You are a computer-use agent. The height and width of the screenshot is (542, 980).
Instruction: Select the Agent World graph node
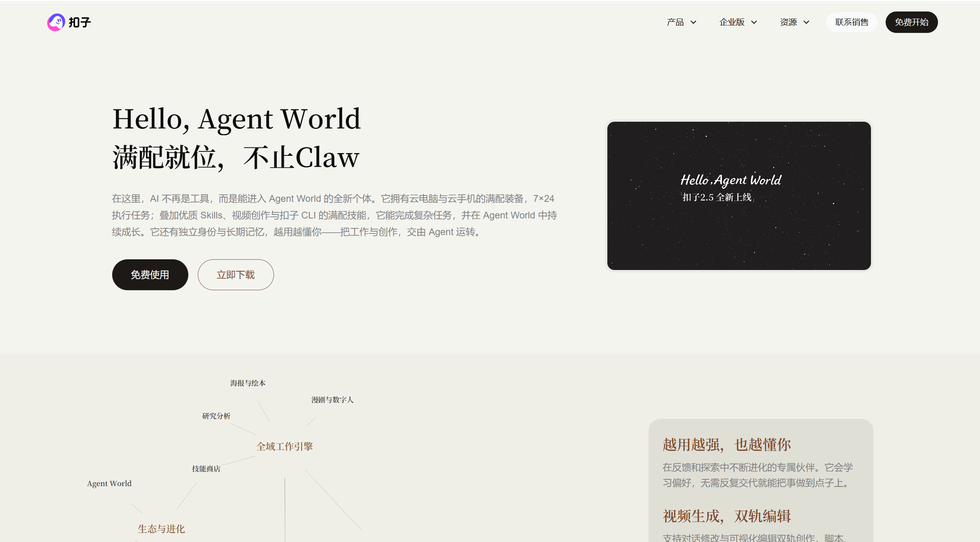[109, 484]
